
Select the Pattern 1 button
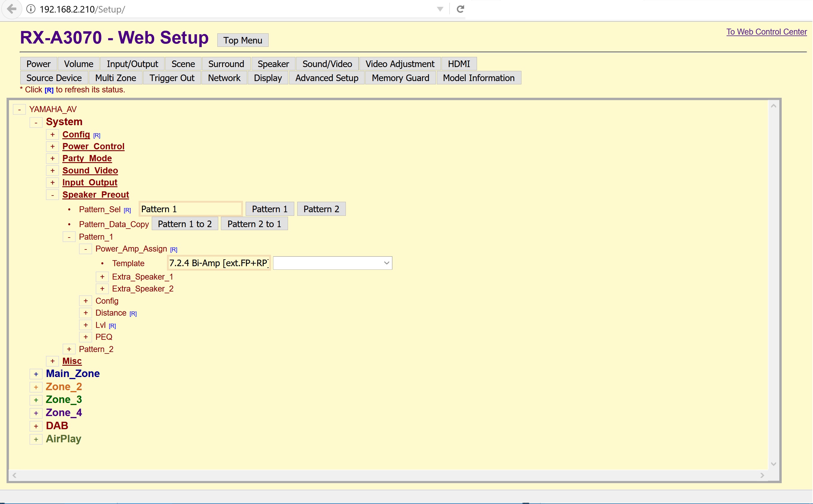pyautogui.click(x=270, y=209)
